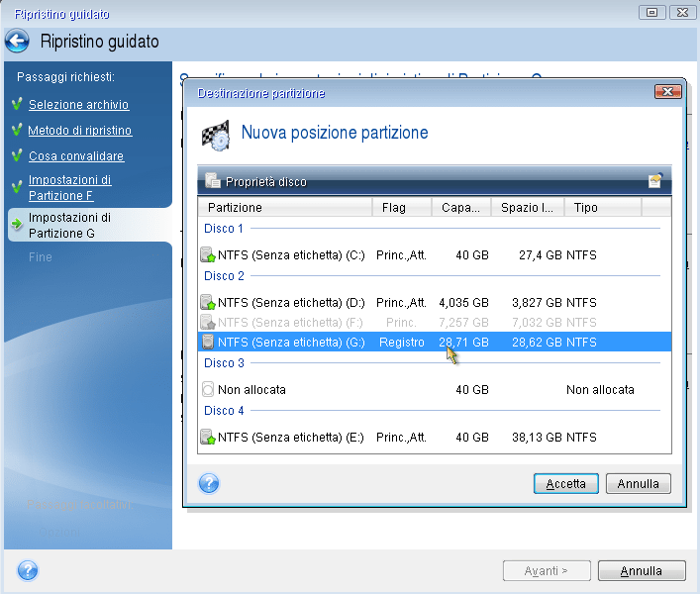The width and height of the screenshot is (700, 594).
Task: Click the blue back arrow icon
Action: tap(17, 42)
